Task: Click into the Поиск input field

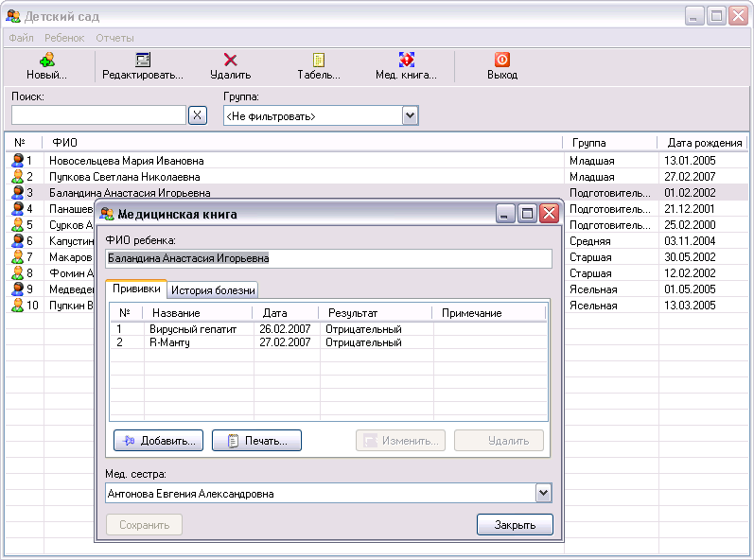Action: click(98, 115)
